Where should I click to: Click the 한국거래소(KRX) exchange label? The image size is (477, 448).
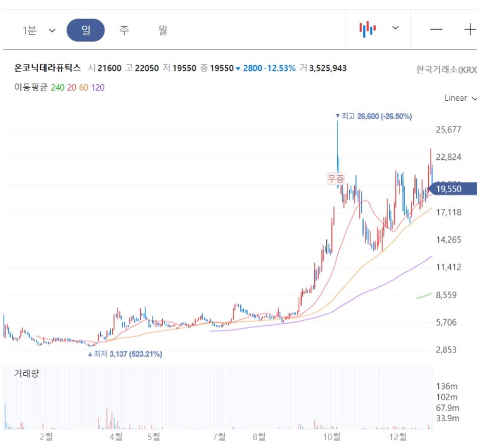click(x=446, y=70)
